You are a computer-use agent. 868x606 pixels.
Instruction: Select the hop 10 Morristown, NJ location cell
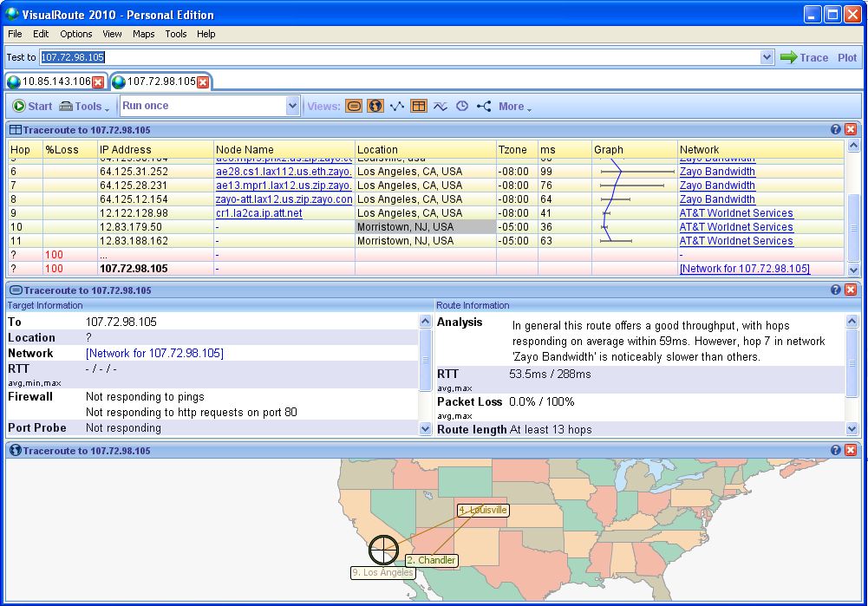coord(425,227)
